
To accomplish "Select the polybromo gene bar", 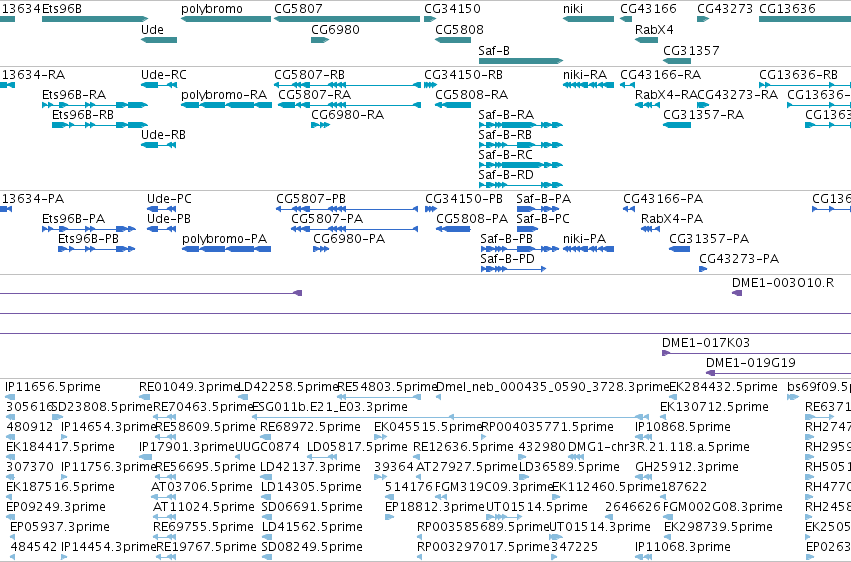I will pyautogui.click(x=226, y=19).
